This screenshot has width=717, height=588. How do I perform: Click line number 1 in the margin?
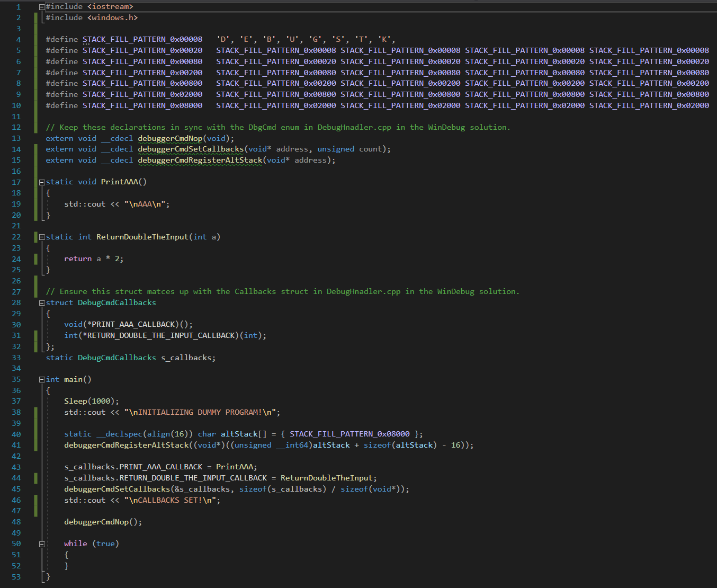click(18, 6)
